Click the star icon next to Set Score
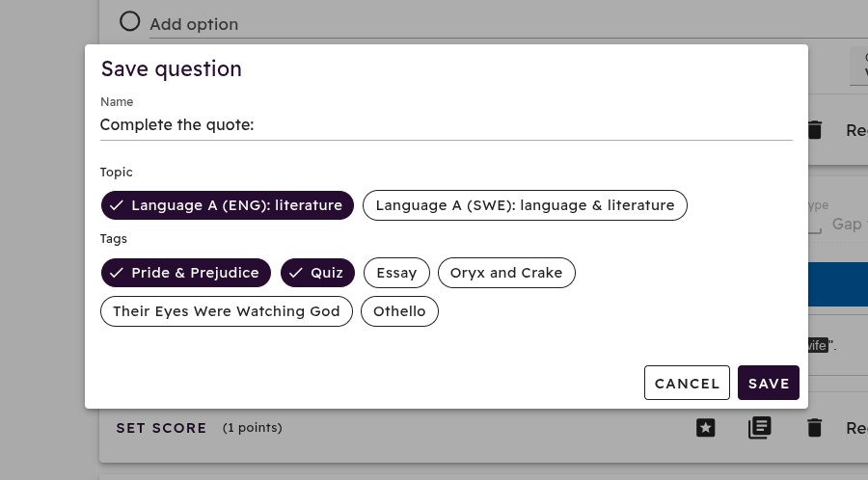 705,427
